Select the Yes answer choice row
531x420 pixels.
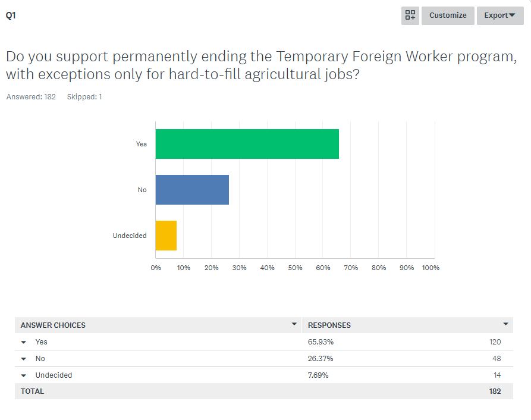pyautogui.click(x=42, y=342)
